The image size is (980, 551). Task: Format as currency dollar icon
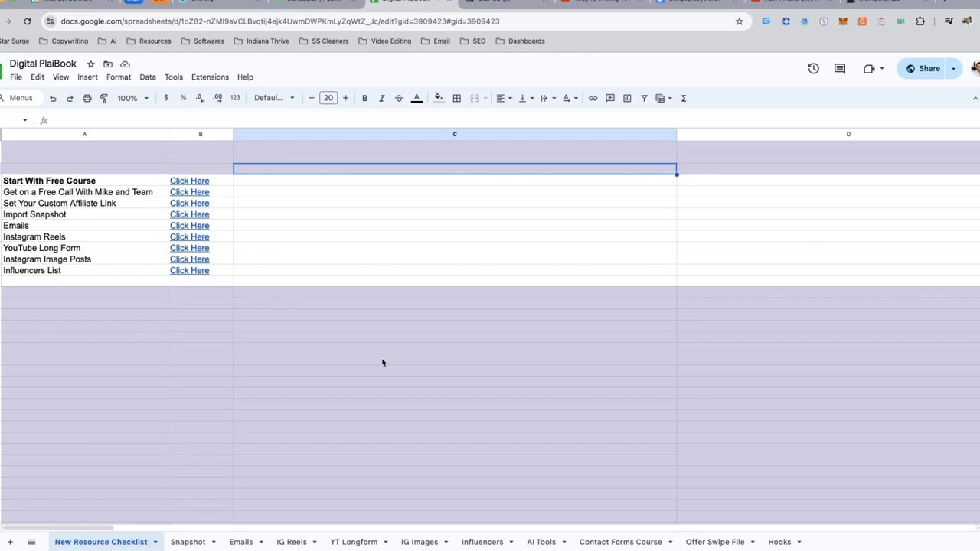point(166,98)
